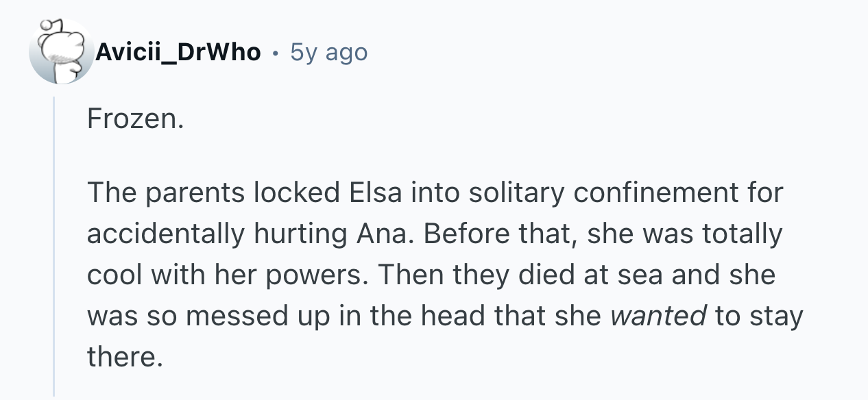Click the Avicii_DrWho Snoo avatar icon
The width and height of the screenshot is (868, 400).
(61, 52)
